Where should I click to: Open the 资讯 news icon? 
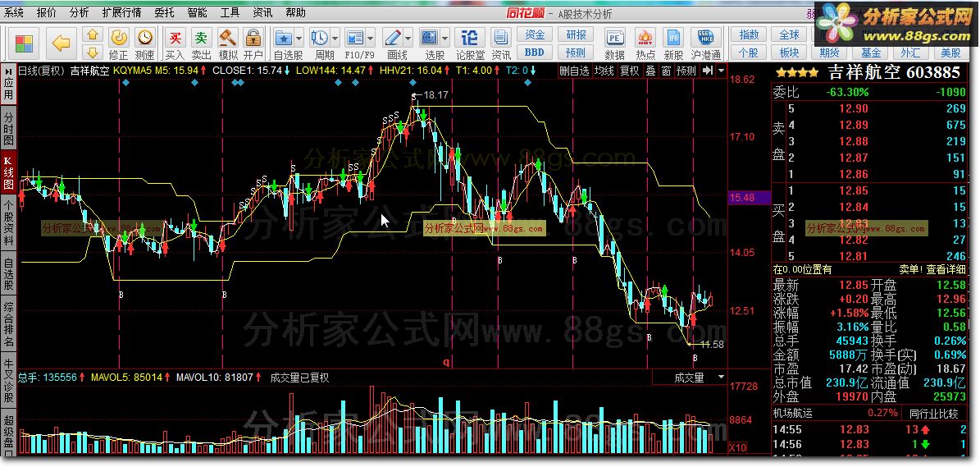click(x=500, y=37)
